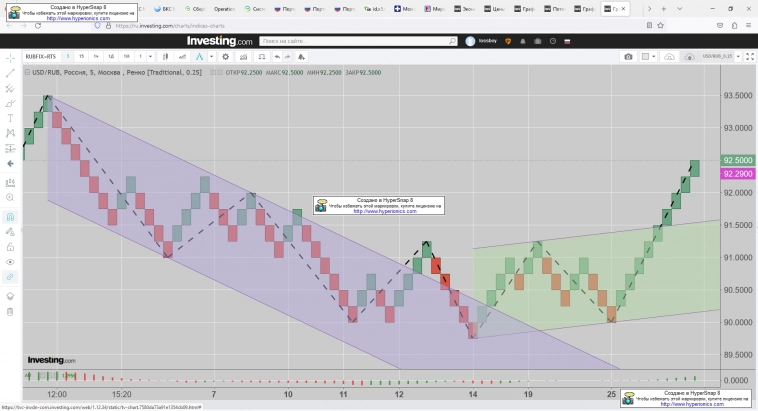Create an alert with bell-plus icon
This screenshot has height=411, width=758.
click(x=301, y=57)
